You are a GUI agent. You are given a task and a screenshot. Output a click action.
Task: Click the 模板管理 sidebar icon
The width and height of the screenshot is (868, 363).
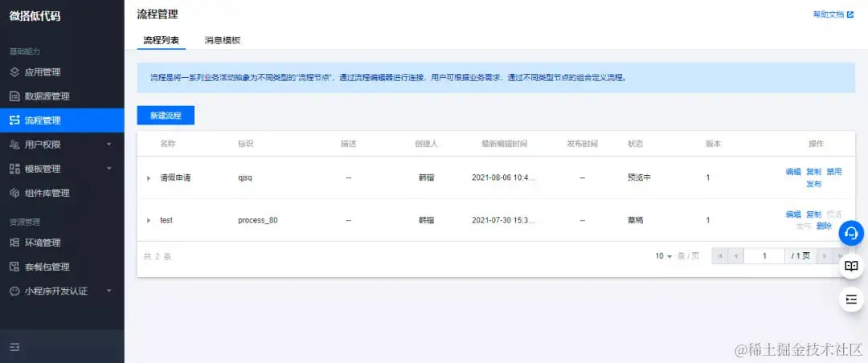[x=15, y=169]
